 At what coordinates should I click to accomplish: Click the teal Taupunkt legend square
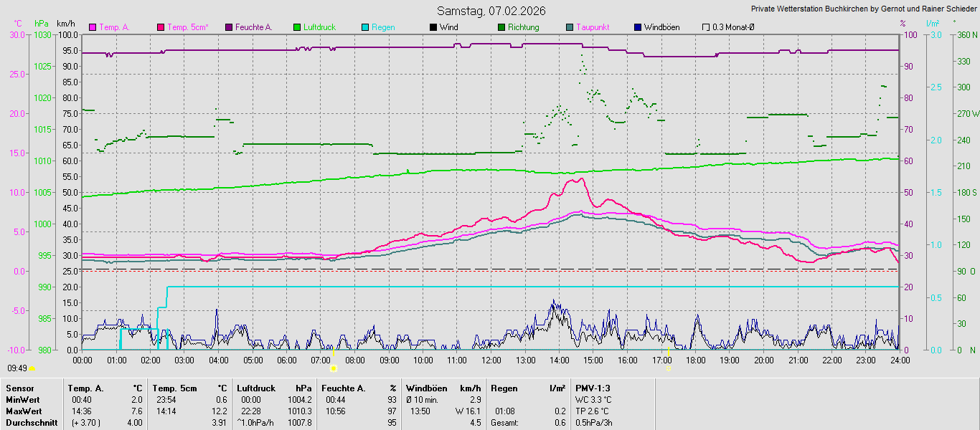570,27
